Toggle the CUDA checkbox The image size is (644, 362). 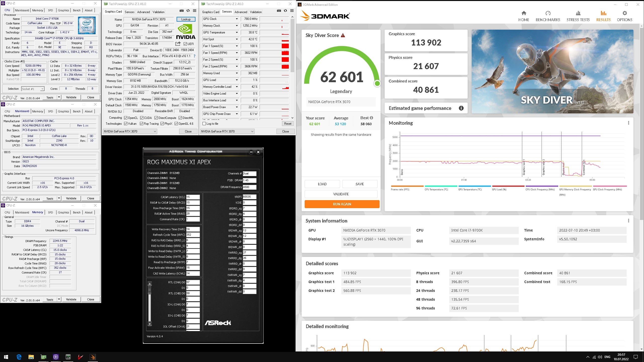142,118
